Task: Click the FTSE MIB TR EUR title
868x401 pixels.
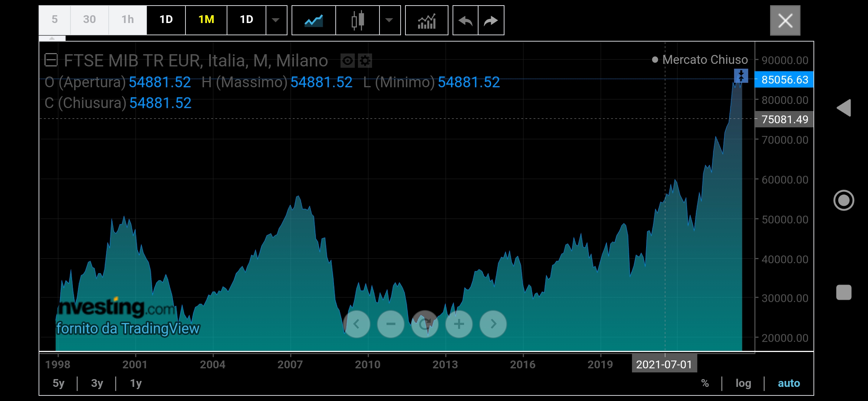Action: coord(196,61)
